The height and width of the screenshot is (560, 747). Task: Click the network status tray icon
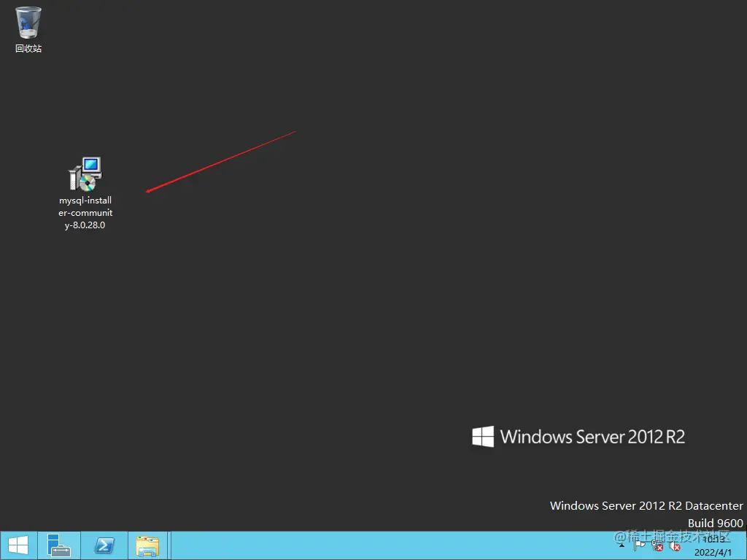coord(657,545)
